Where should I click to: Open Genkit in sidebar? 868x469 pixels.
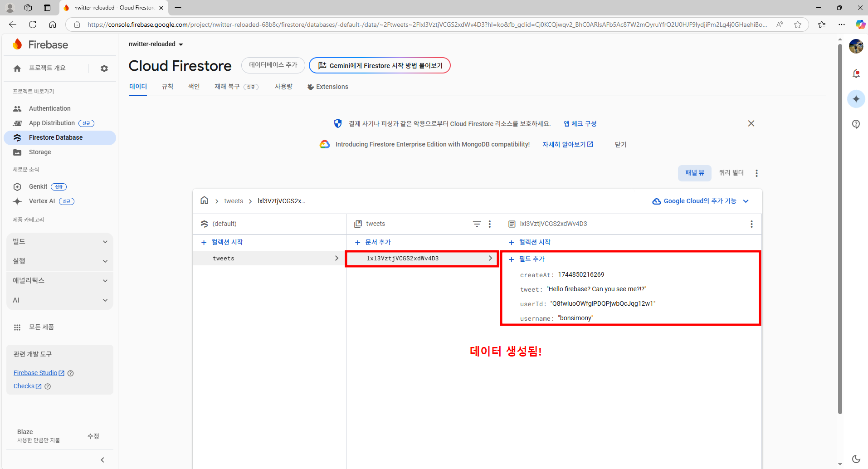point(38,186)
